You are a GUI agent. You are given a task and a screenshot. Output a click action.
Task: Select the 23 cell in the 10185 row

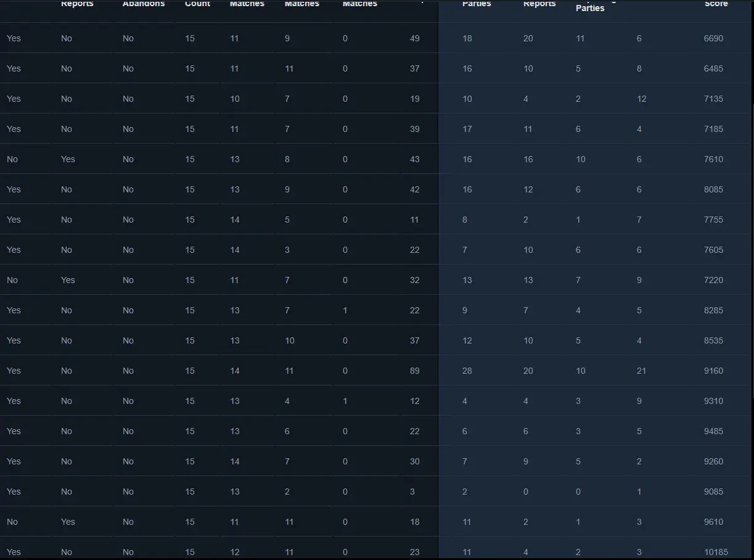point(414,552)
